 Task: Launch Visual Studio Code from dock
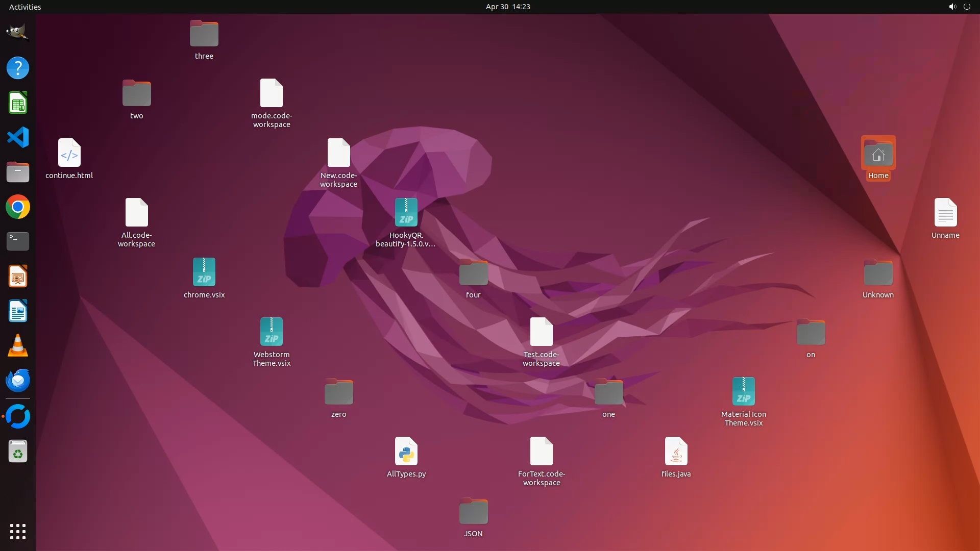point(17,137)
